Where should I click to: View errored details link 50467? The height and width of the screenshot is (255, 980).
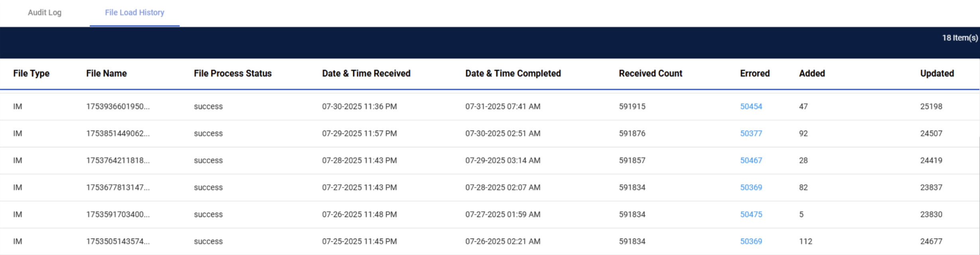coord(751,160)
